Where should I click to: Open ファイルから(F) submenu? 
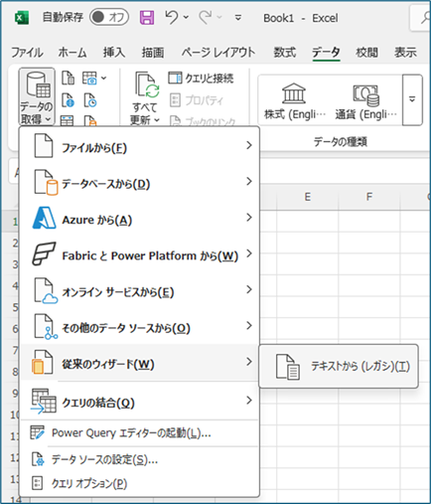click(x=139, y=146)
